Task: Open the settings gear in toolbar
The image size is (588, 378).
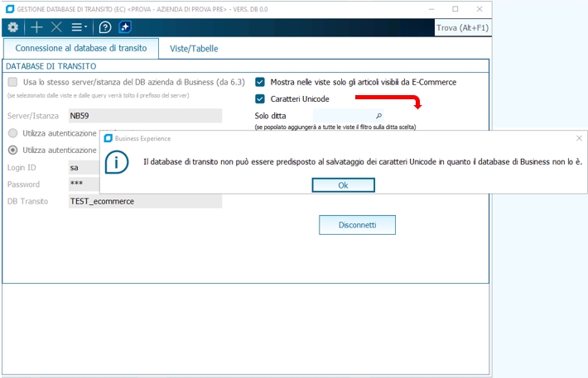Action: click(12, 27)
